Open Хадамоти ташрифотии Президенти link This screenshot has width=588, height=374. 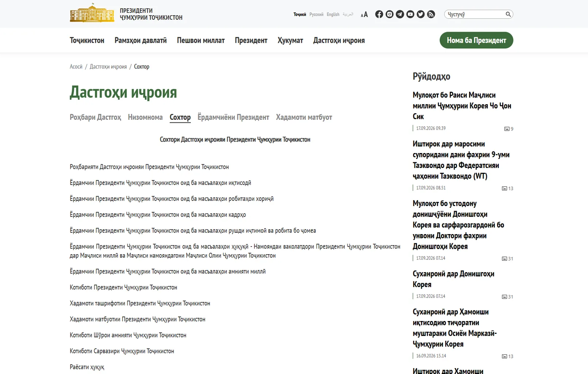click(x=140, y=304)
